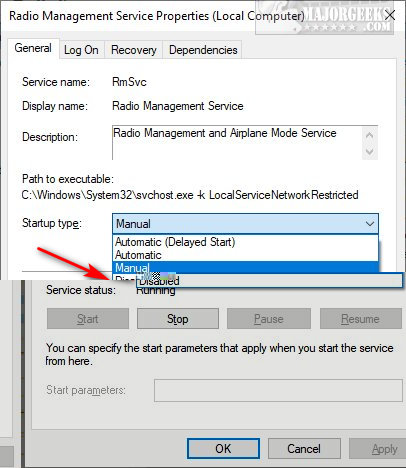Switch to the Dependencies tab
Viewport: 406px width, 468px height.
(x=203, y=50)
